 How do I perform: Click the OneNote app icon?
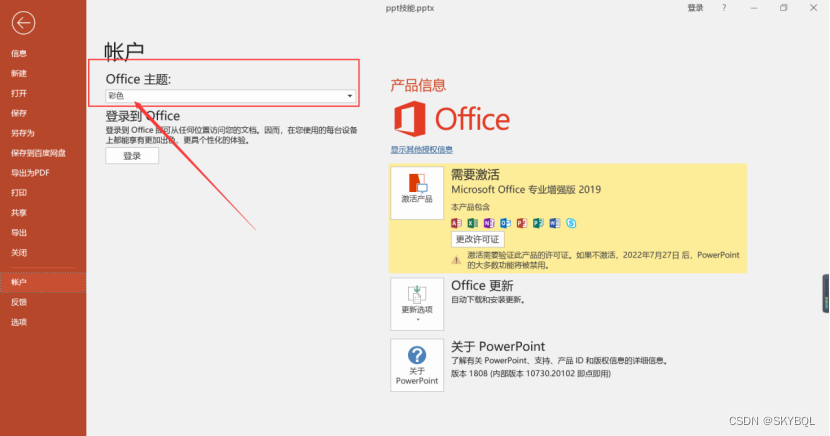[x=489, y=223]
